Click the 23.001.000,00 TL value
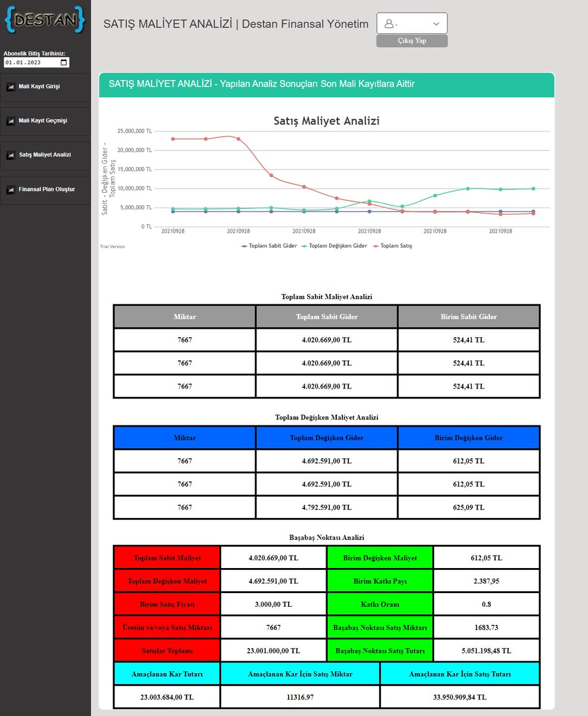The height and width of the screenshot is (716, 588). [274, 651]
